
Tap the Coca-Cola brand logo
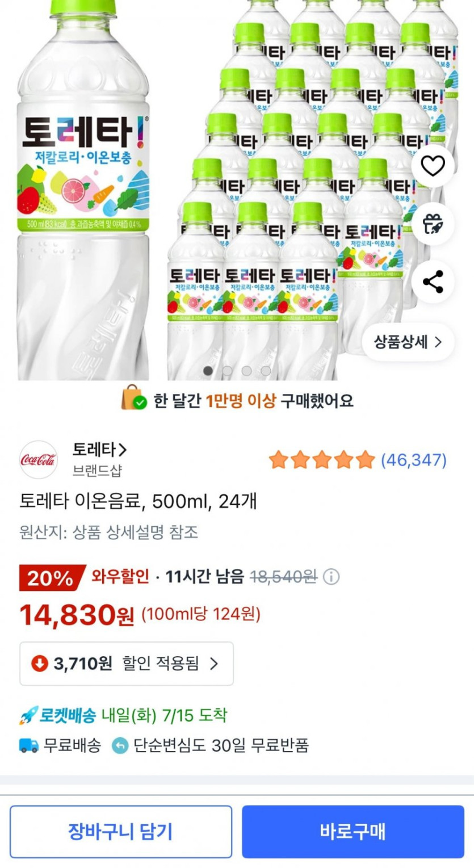coord(39,459)
